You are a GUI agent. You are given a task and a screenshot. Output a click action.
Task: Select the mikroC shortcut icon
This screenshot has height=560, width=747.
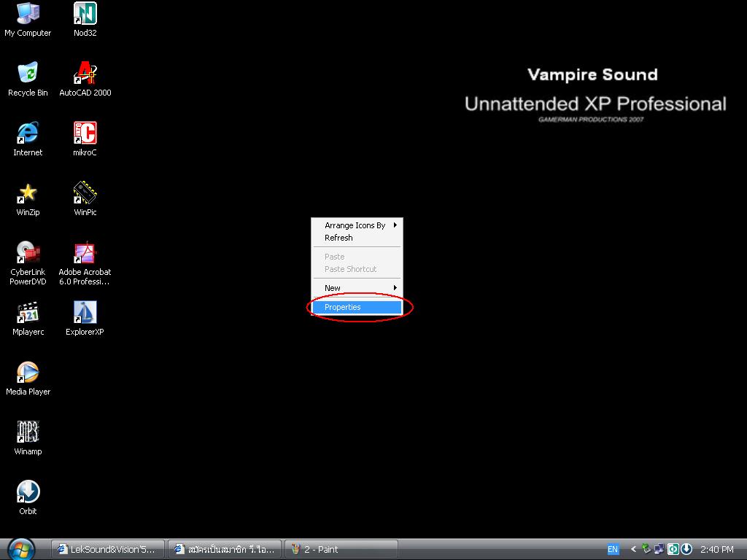tap(85, 139)
